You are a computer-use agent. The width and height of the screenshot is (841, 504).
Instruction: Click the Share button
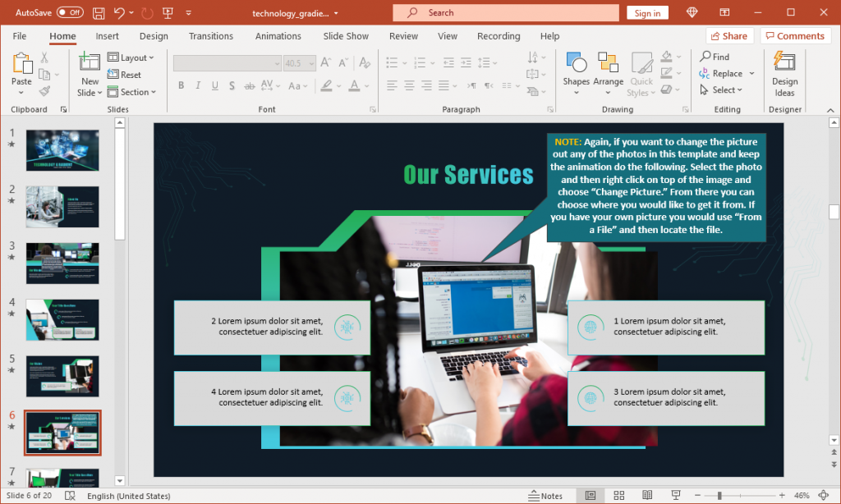729,35
